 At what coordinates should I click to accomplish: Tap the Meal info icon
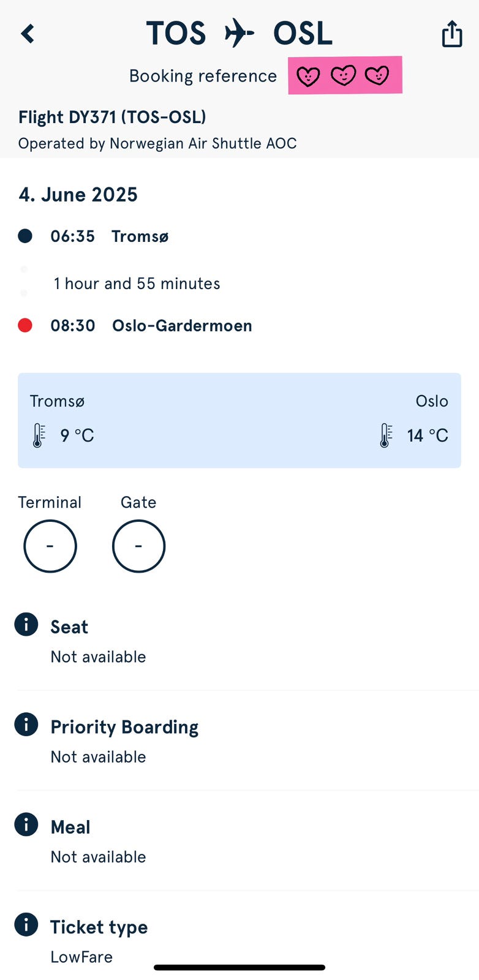26,824
